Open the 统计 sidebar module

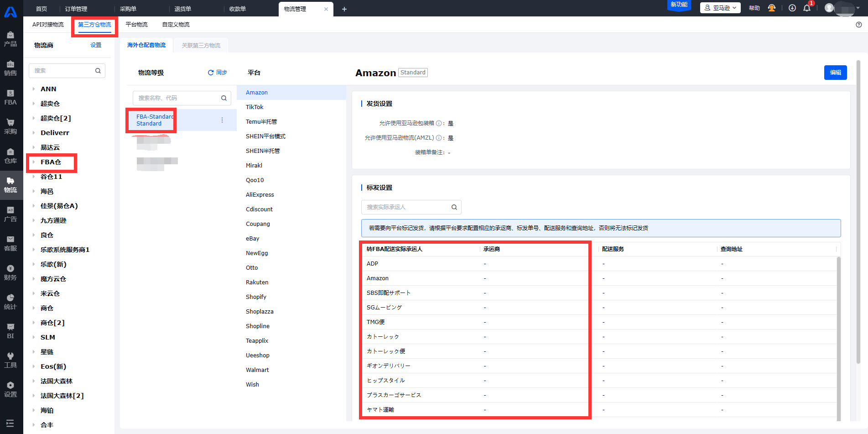pyautogui.click(x=10, y=302)
